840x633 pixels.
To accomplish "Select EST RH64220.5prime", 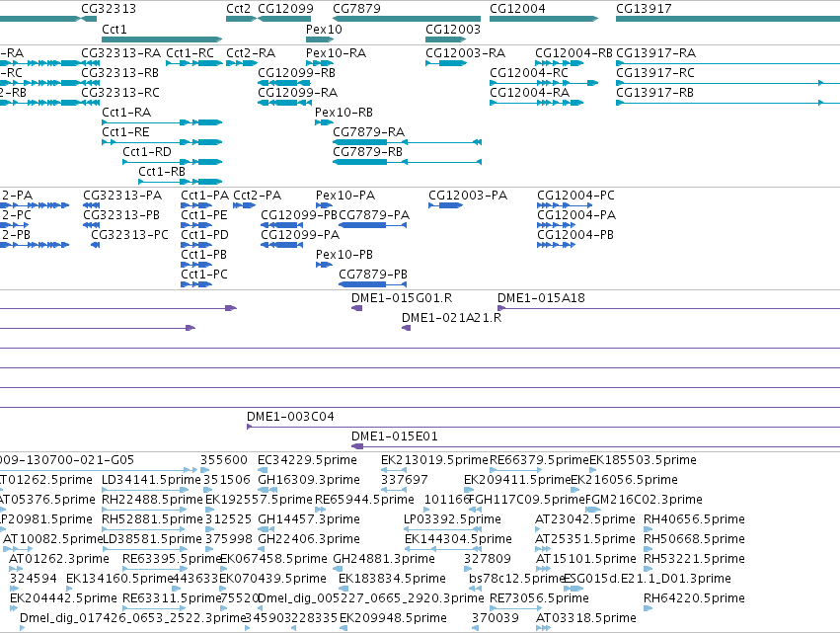I will 649,608.
